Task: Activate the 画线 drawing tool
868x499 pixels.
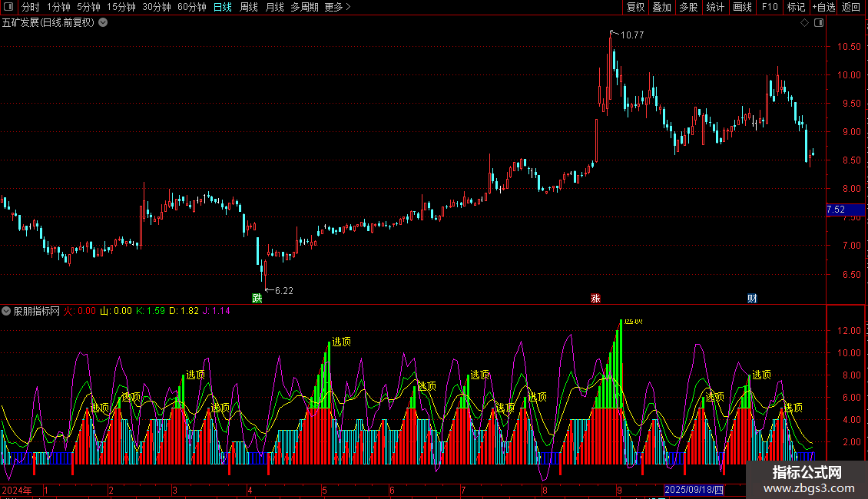Action: [x=742, y=7]
